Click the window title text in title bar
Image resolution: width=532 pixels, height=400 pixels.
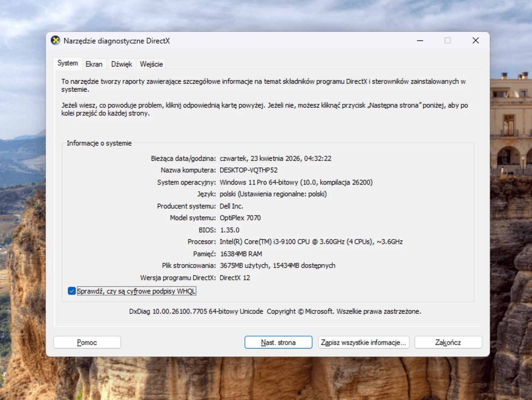pos(117,41)
